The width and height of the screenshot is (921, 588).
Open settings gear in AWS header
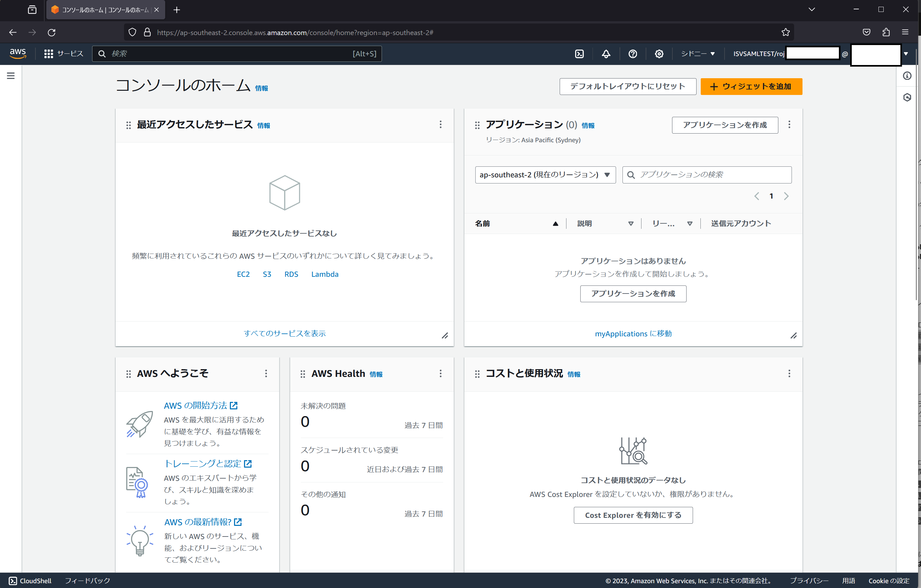tap(659, 54)
